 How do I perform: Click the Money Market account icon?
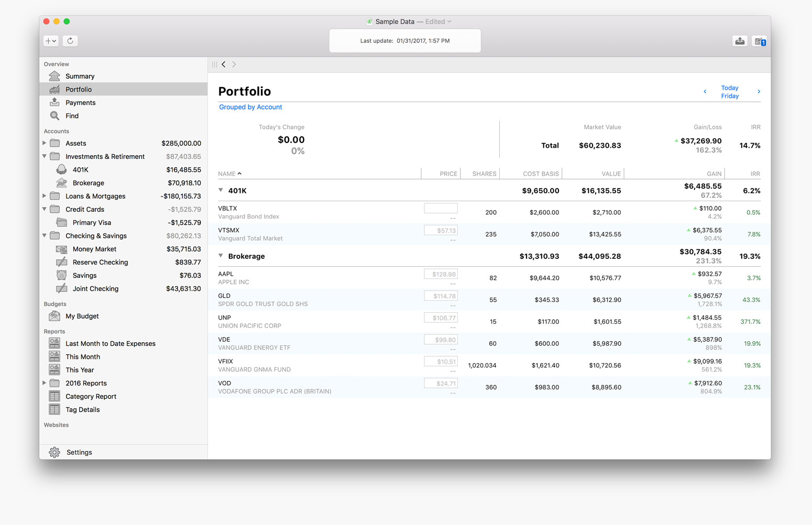click(x=61, y=249)
